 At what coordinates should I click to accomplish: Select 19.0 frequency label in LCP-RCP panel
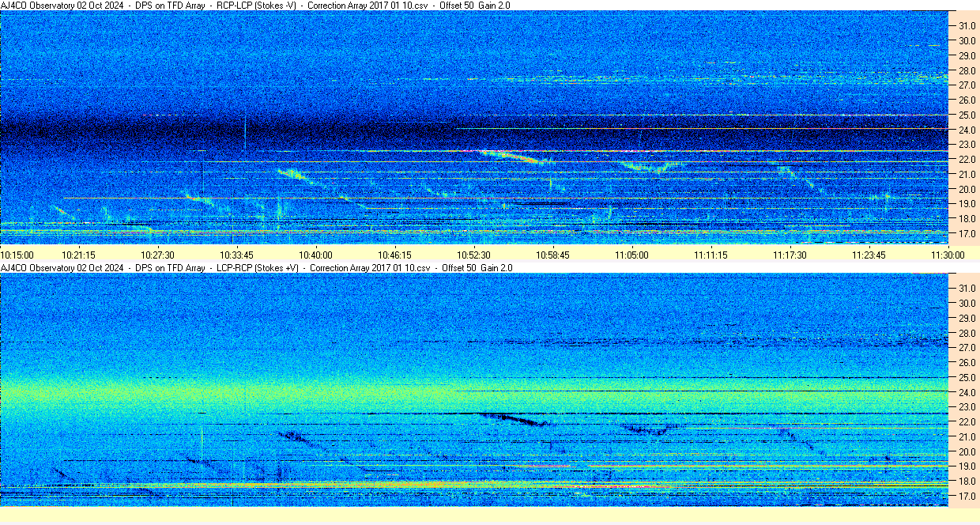967,466
